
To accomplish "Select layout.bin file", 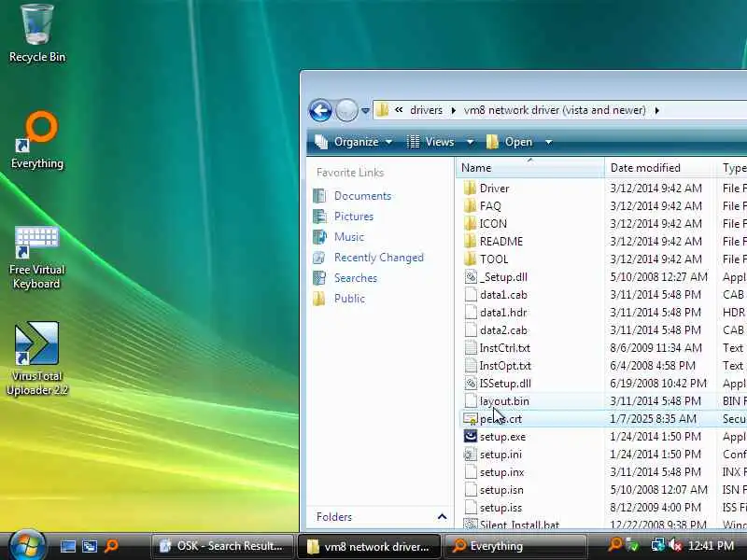I will click(504, 401).
